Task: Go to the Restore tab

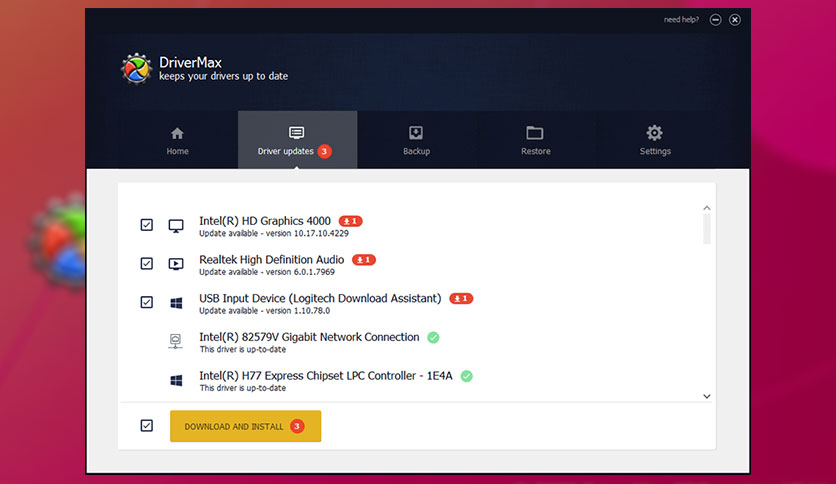Action: (535, 140)
